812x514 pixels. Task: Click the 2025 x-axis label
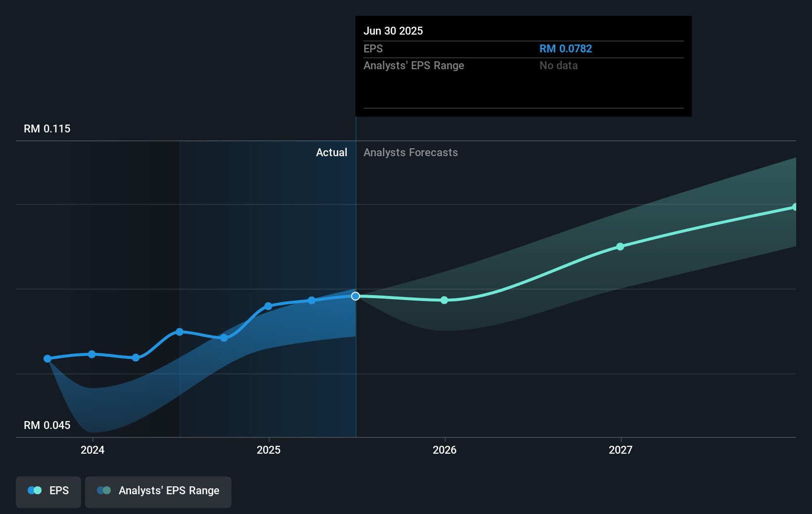[x=269, y=450]
